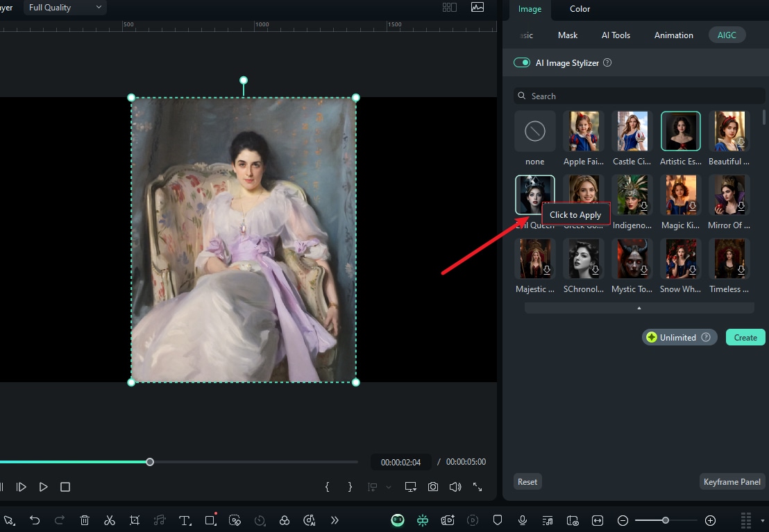The height and width of the screenshot is (532, 769).
Task: Redo the last edit
Action: pos(60,520)
